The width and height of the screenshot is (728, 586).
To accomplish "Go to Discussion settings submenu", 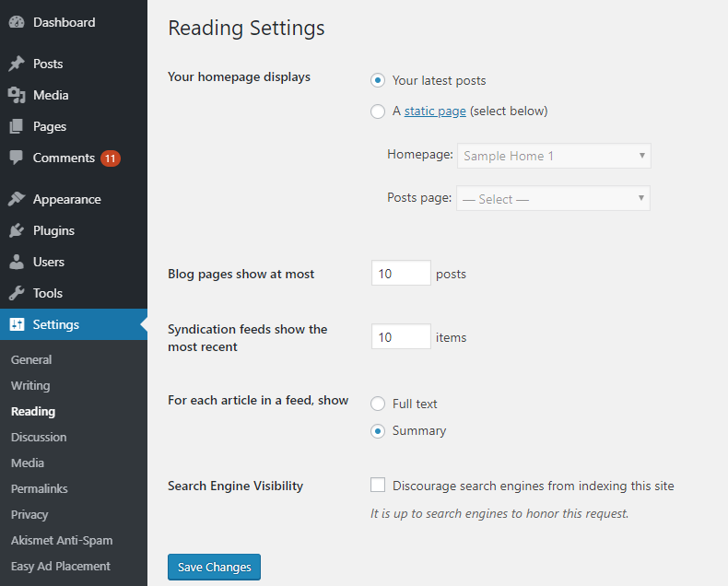I will coord(39,437).
